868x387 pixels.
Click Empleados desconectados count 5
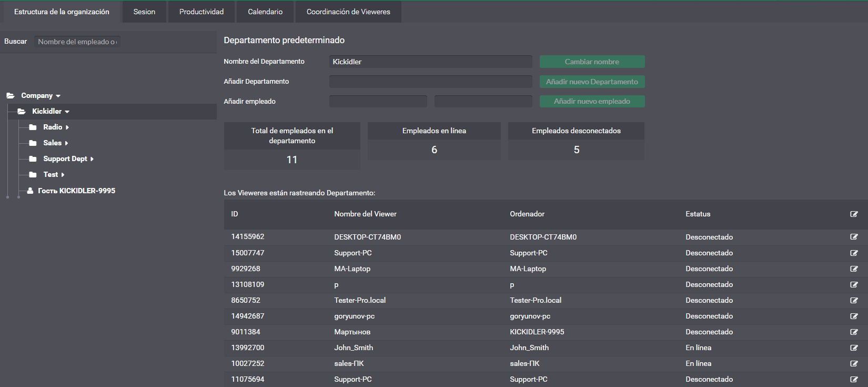click(x=577, y=150)
